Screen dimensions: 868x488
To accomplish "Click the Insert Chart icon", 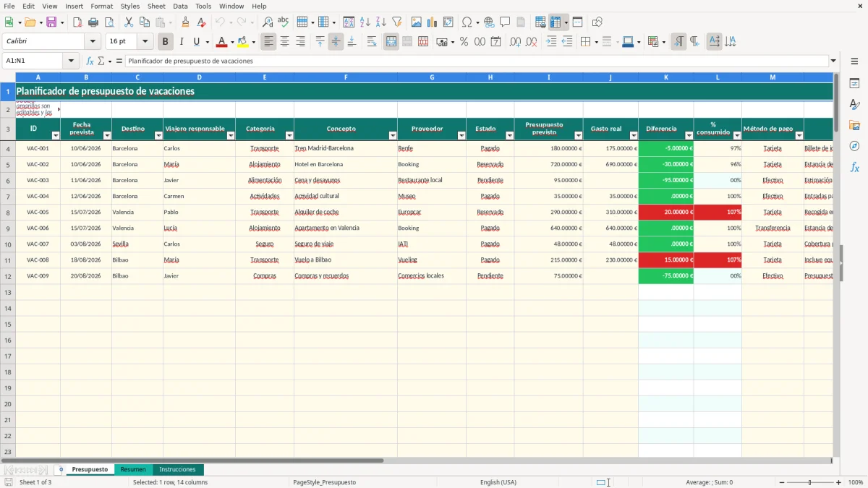I will [x=433, y=22].
